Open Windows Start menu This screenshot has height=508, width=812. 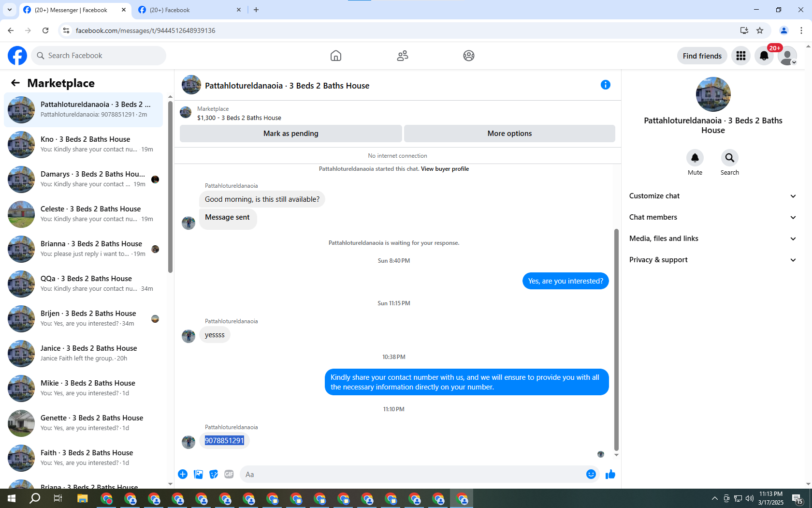12,498
